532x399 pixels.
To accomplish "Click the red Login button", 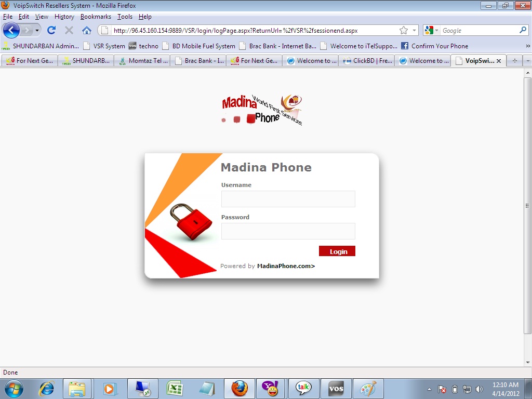I will click(337, 251).
